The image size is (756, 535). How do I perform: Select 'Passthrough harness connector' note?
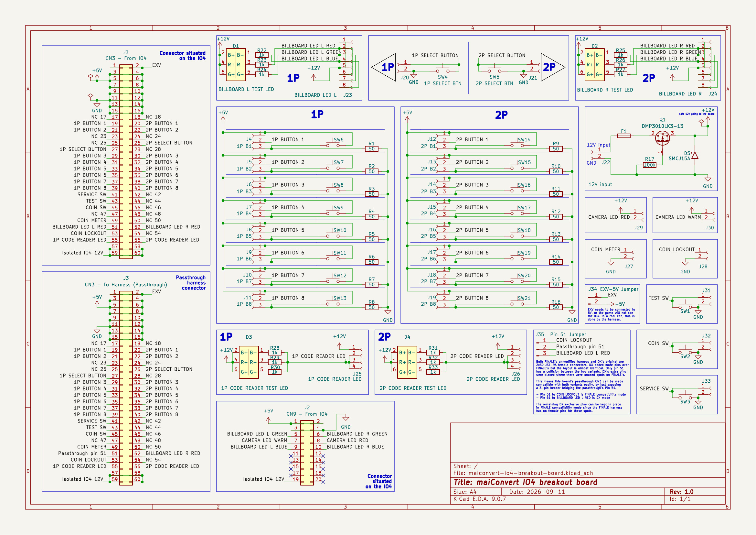[x=191, y=283]
